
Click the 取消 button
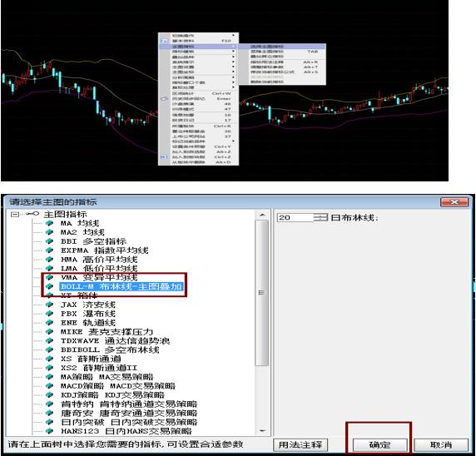tap(441, 445)
